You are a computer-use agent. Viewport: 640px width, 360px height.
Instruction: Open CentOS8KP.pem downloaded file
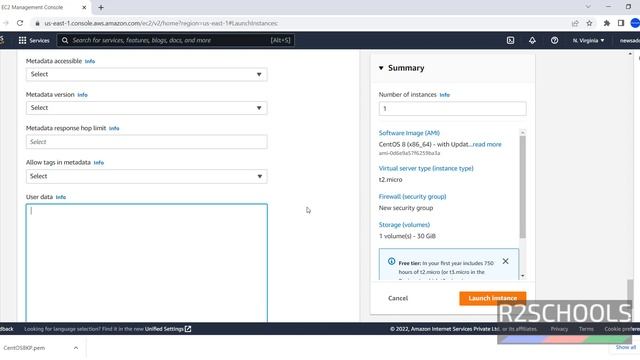[24, 348]
